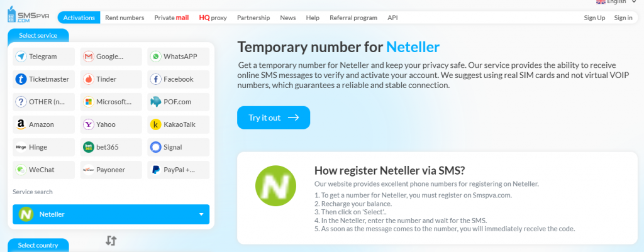Select the PayPal service option
This screenshot has height=252, width=644.
[179, 170]
